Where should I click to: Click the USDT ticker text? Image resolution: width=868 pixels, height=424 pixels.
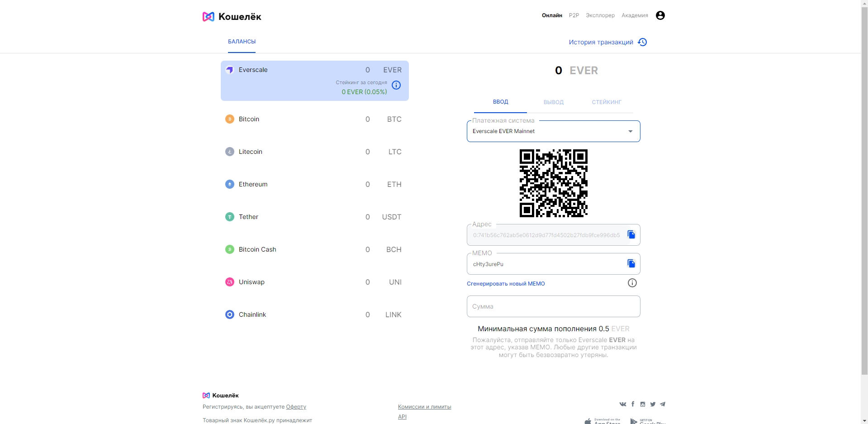(392, 217)
